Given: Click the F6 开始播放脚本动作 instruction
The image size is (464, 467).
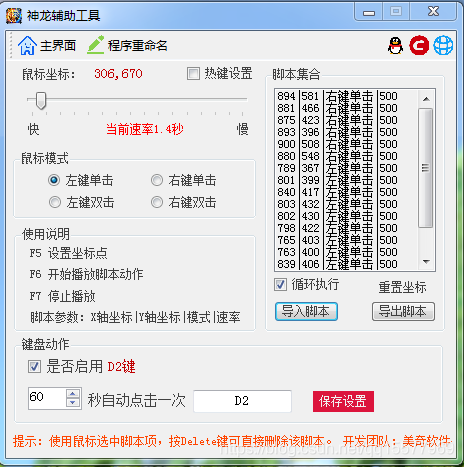Looking at the screenshot, I should [x=86, y=274].
